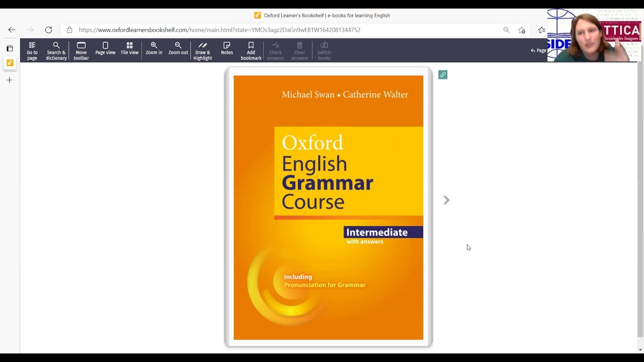Screen dimensions: 644x362
Task: Open the Notes tool
Action: (x=227, y=49)
